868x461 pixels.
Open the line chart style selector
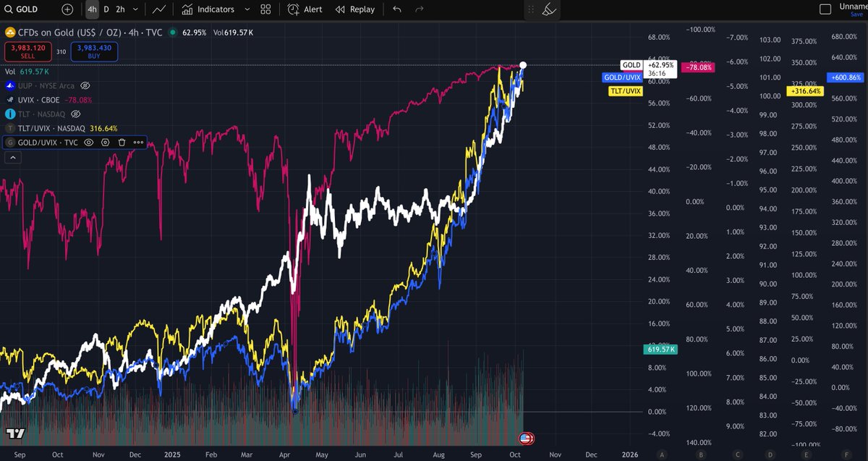click(159, 9)
